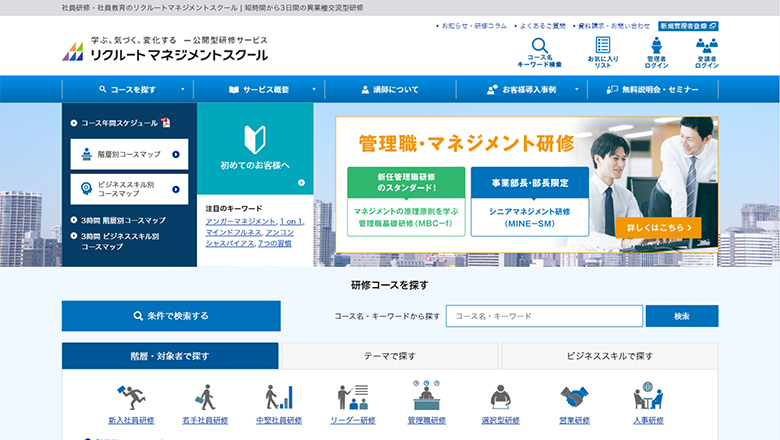780x440 pixels.
Task: Click the Recruit Management School logo
Action: 165,49
